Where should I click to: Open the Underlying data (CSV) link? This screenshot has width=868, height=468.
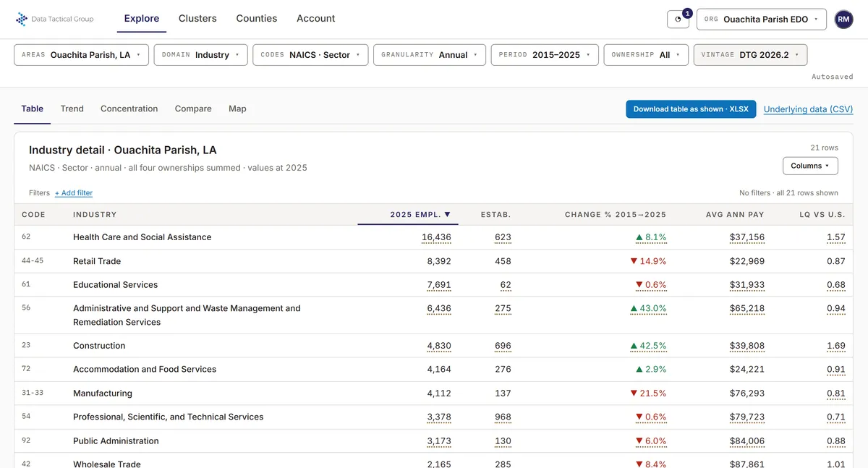809,109
